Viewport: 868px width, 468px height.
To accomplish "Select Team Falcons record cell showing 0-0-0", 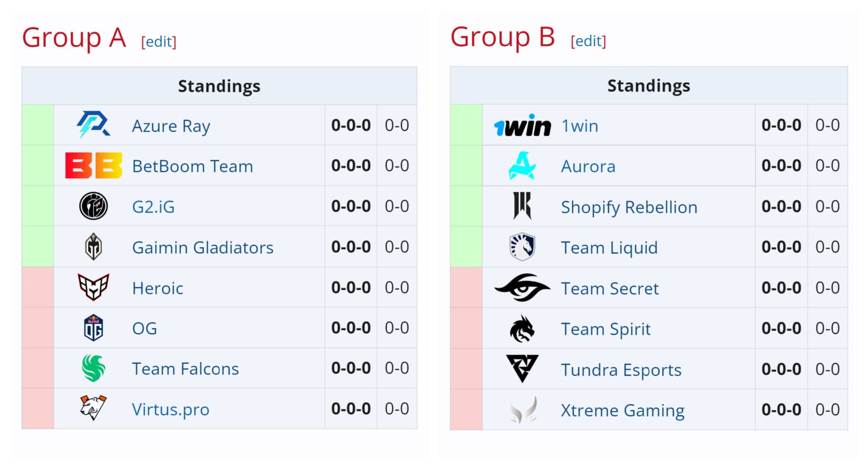I will point(350,368).
